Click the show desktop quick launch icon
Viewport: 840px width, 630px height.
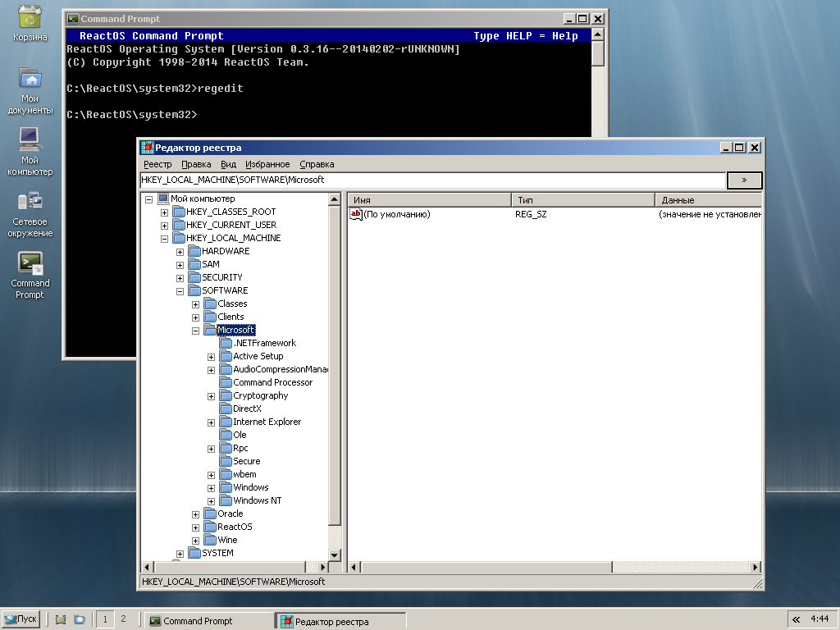(61, 620)
